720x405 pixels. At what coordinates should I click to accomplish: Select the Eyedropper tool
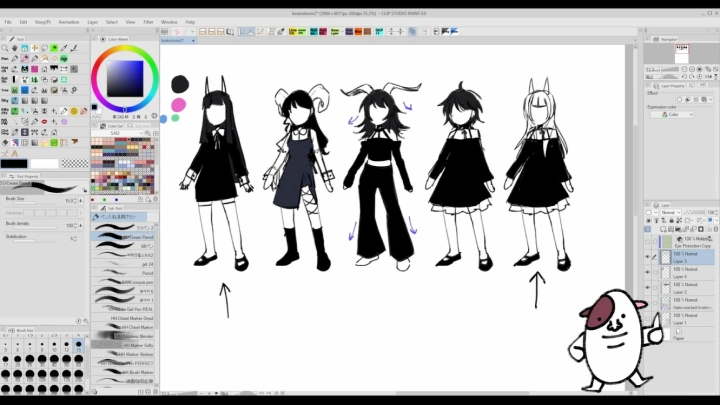(x=64, y=48)
